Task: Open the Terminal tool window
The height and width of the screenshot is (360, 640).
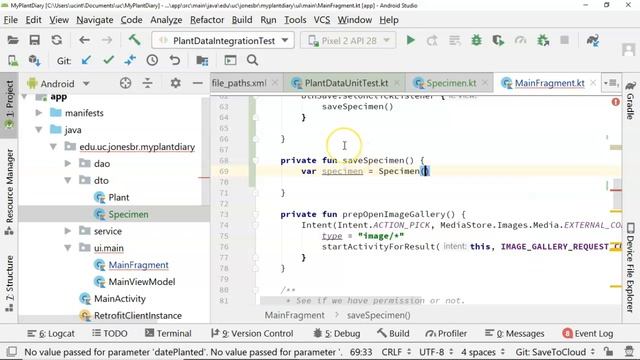Action: pos(168,333)
